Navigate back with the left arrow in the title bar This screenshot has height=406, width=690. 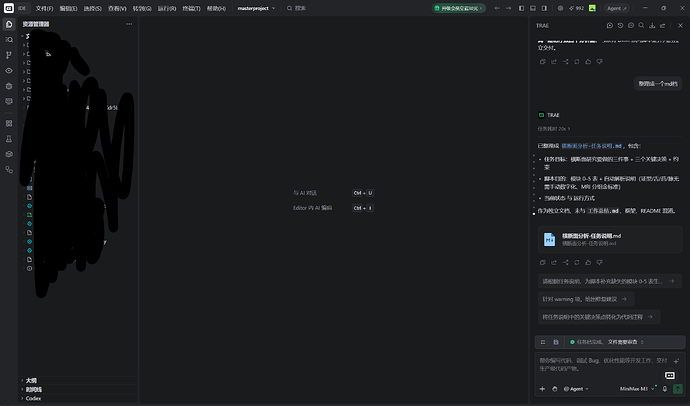tap(497, 8)
